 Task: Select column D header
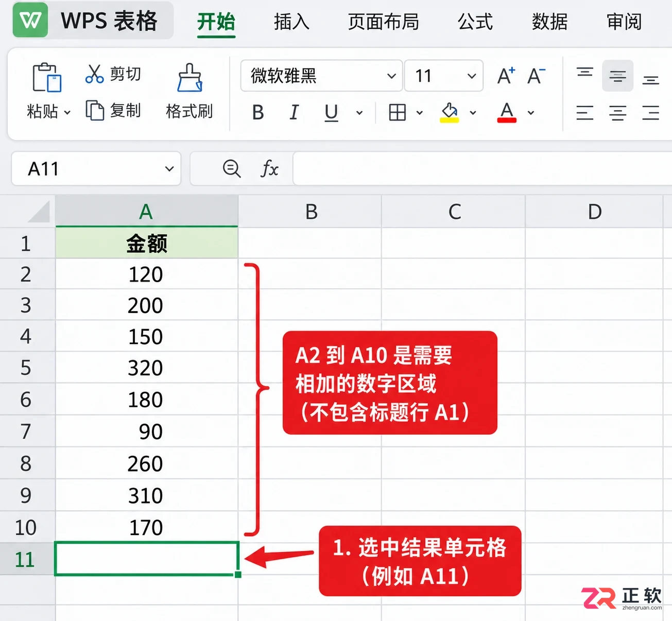pos(594,212)
